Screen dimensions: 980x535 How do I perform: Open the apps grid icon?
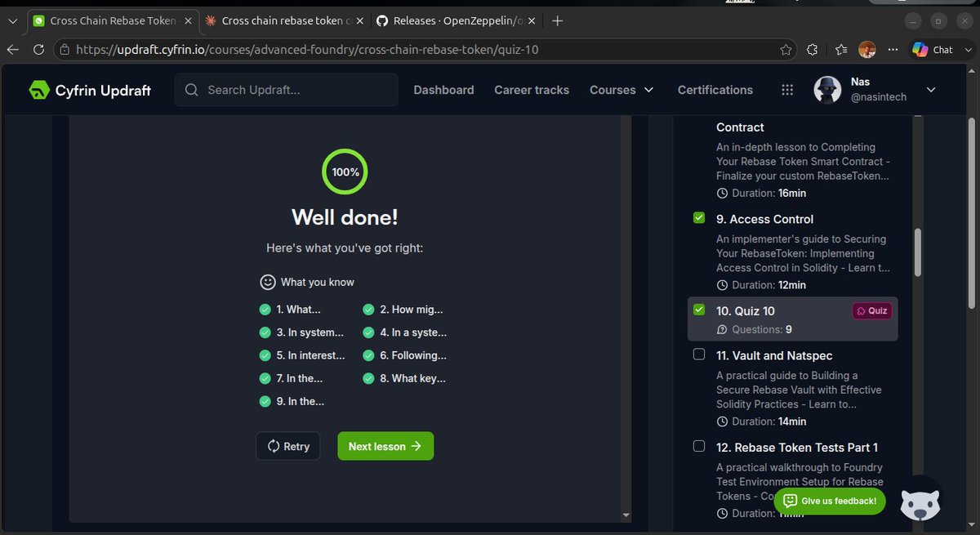coord(787,90)
